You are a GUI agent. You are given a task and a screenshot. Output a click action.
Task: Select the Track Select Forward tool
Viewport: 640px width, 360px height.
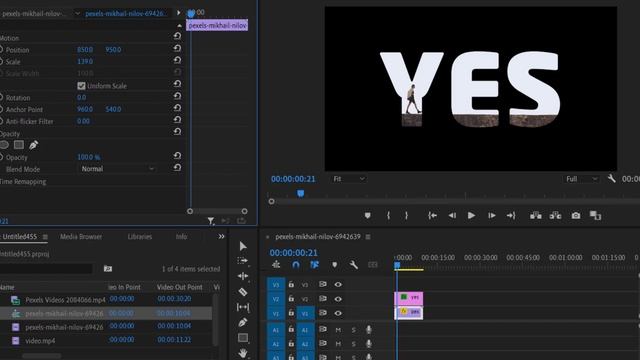pyautogui.click(x=242, y=261)
